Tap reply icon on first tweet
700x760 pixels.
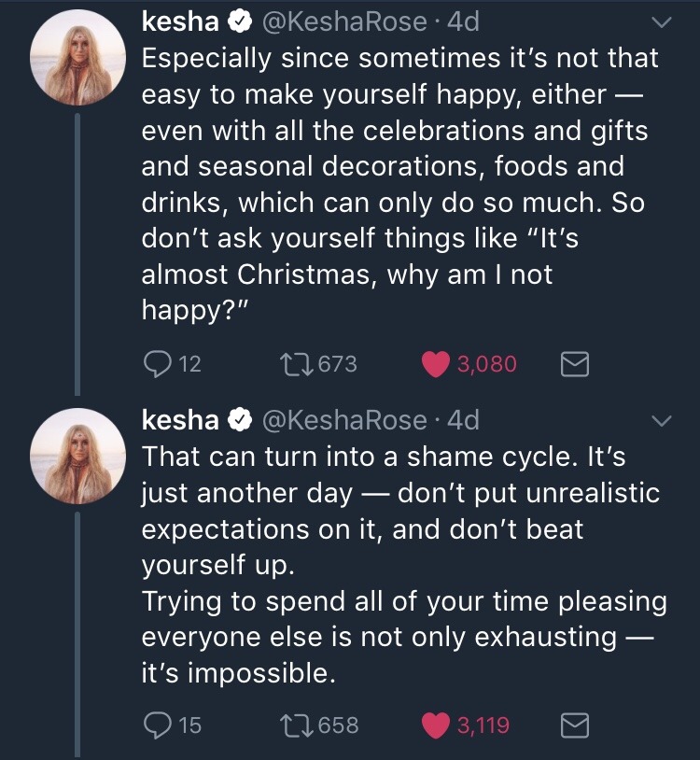click(x=157, y=364)
